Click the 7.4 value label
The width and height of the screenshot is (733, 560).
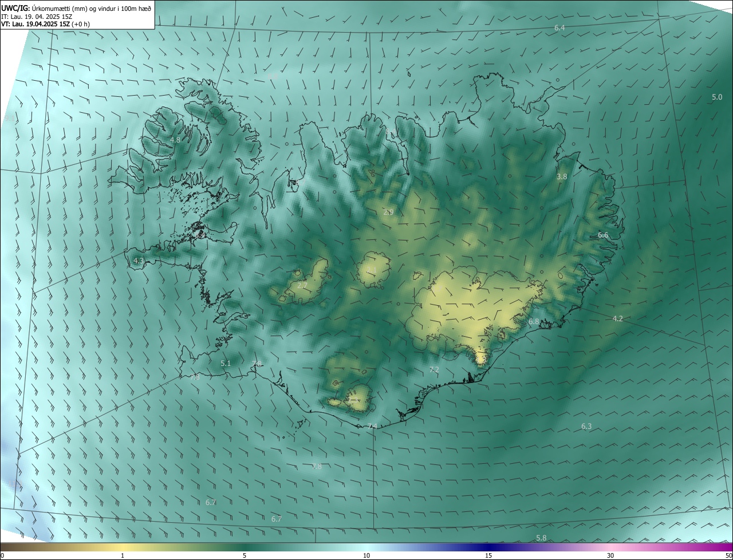point(372,426)
